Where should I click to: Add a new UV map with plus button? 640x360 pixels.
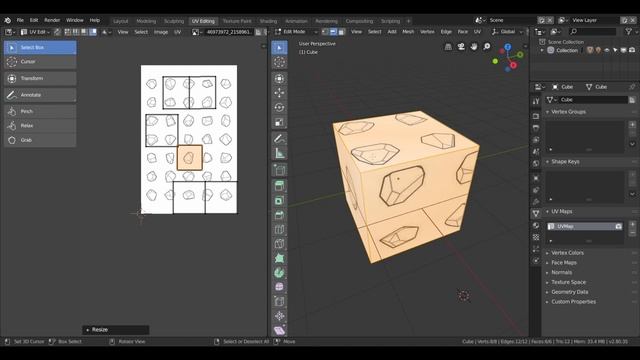coord(632,224)
